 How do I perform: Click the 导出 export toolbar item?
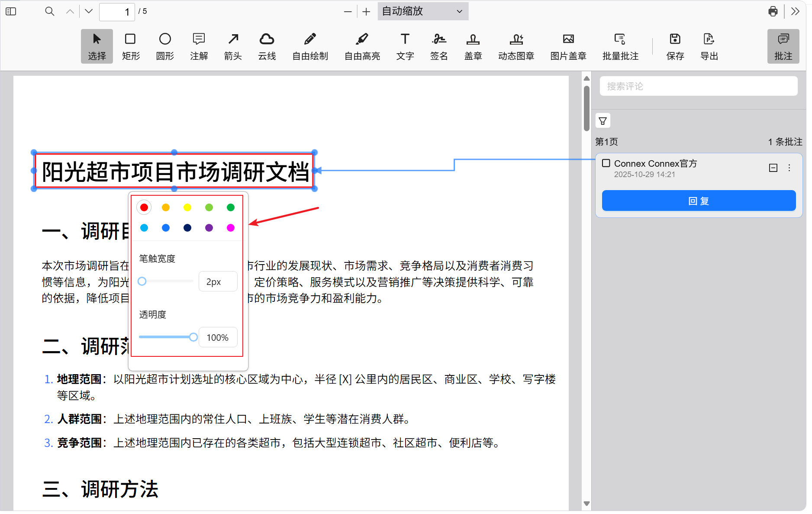pyautogui.click(x=709, y=46)
